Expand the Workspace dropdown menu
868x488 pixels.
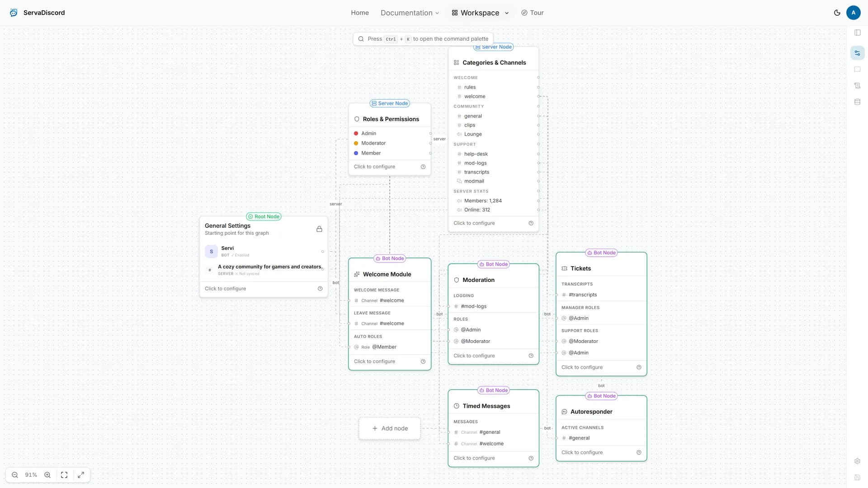480,13
